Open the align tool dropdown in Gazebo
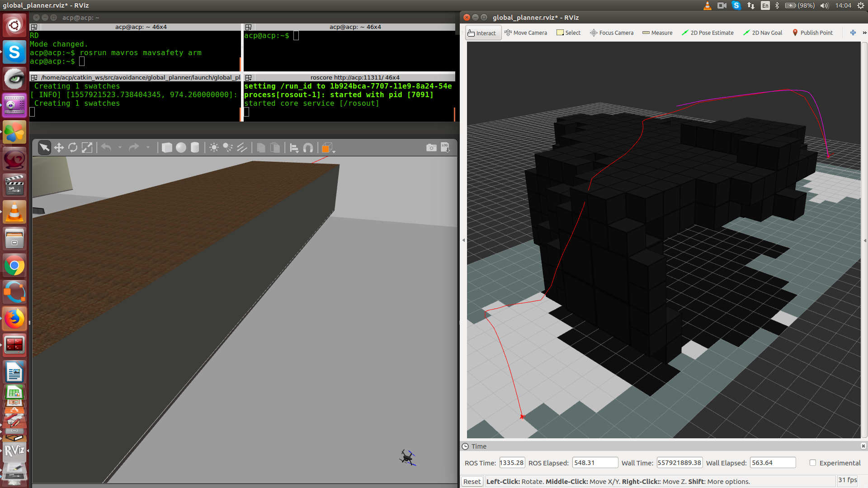The width and height of the screenshot is (868, 488). (294, 147)
